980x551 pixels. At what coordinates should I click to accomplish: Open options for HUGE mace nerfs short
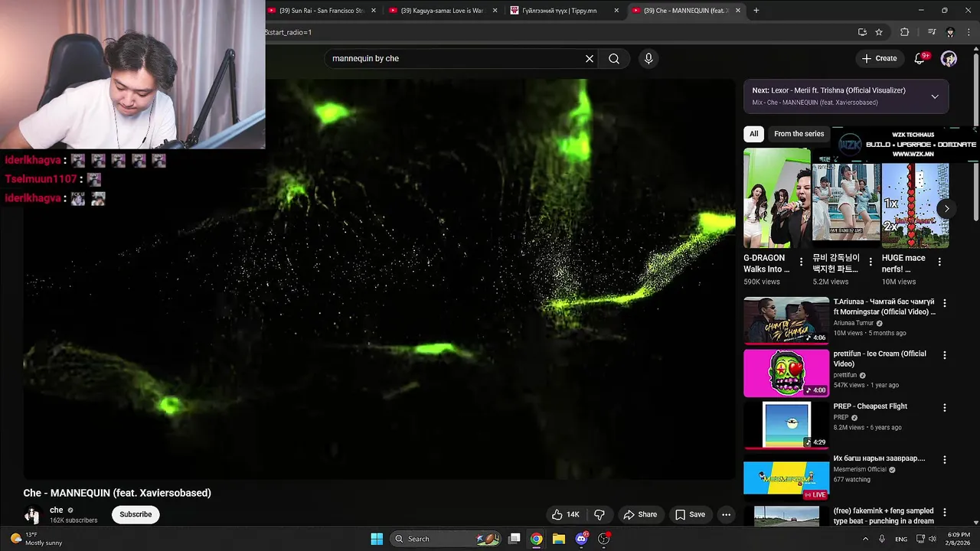939,262
